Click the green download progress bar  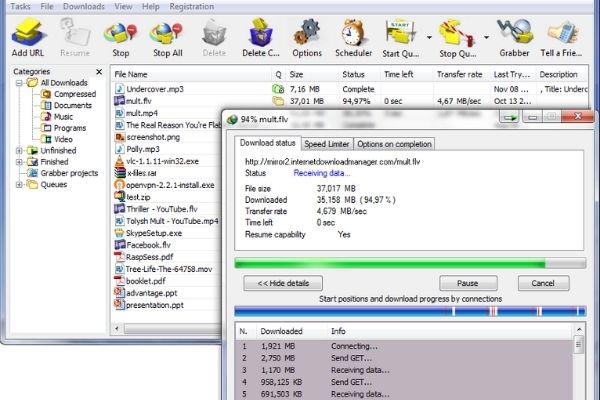click(x=410, y=263)
